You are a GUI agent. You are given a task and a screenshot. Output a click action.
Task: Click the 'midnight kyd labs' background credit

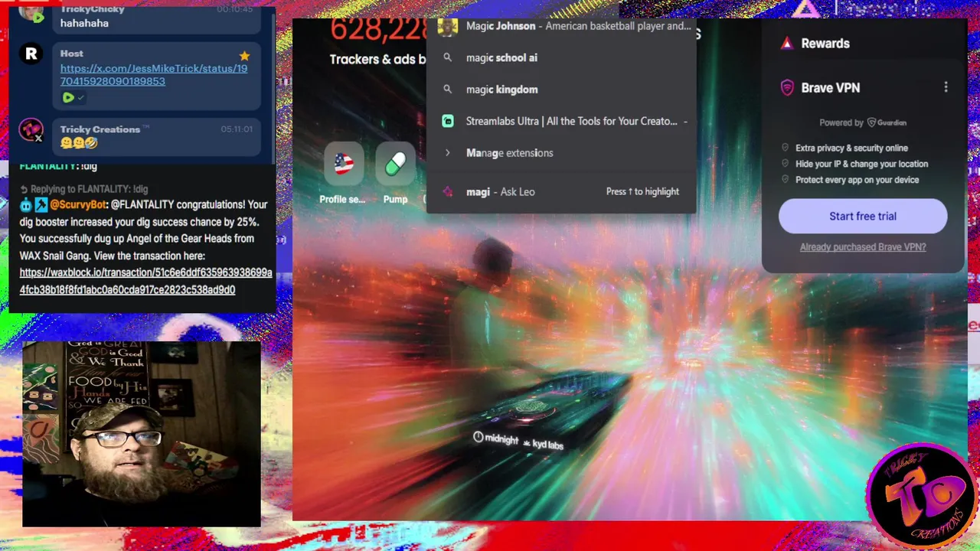[518, 441]
